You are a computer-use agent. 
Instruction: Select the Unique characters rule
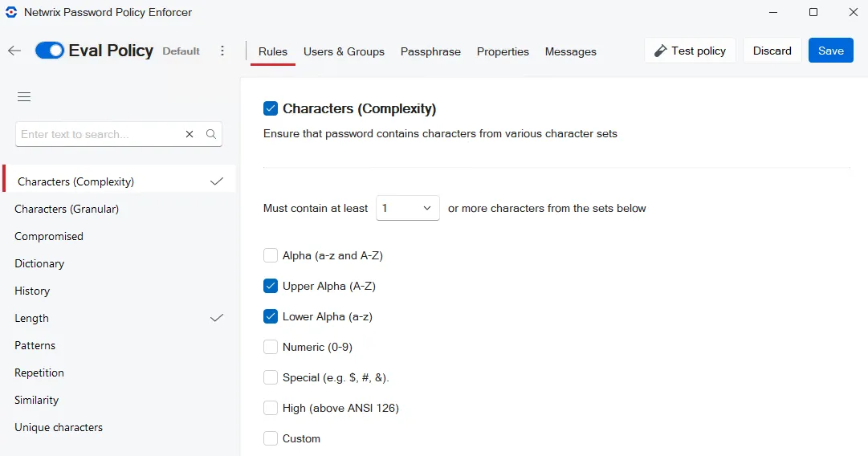(120, 427)
